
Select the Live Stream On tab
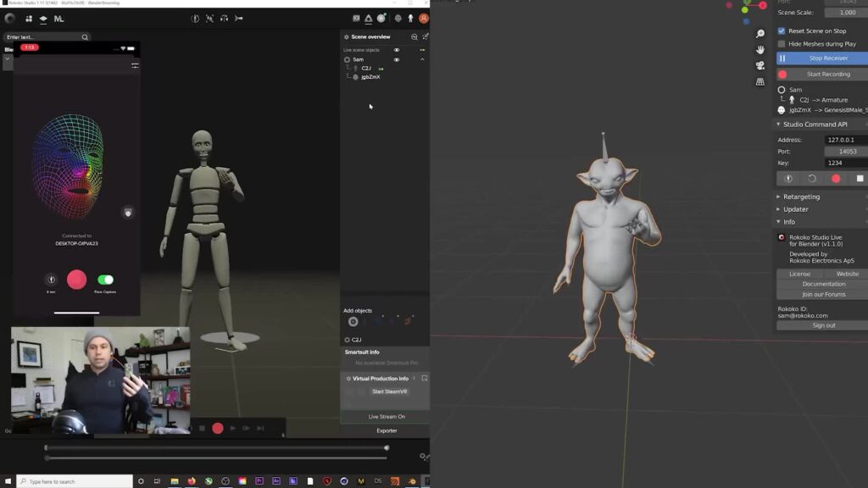(387, 417)
